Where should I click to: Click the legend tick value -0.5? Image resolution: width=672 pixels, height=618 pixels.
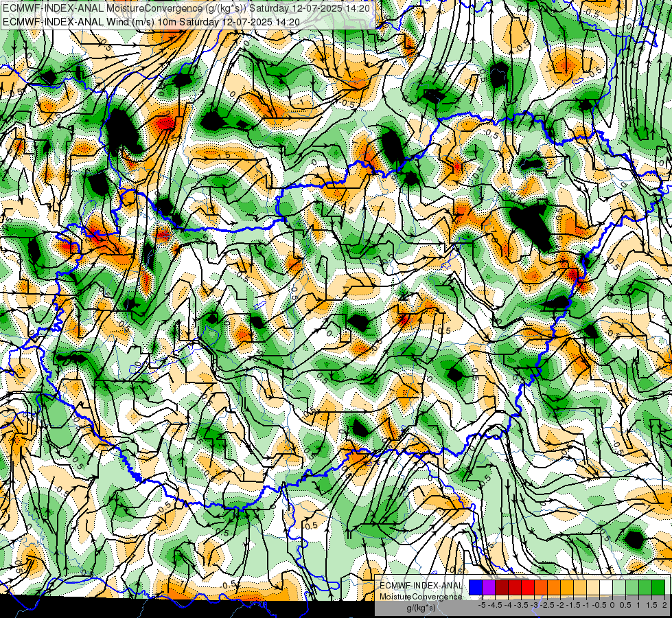599,605
